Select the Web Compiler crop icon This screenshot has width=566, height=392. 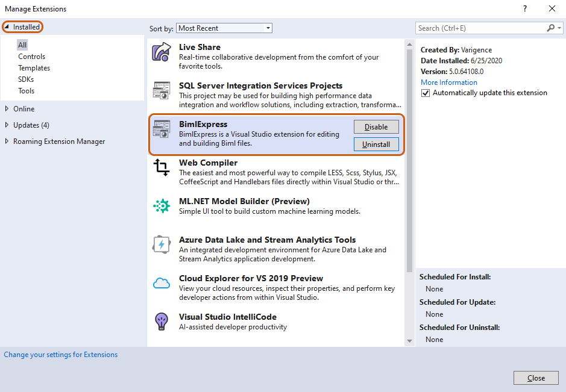(162, 167)
